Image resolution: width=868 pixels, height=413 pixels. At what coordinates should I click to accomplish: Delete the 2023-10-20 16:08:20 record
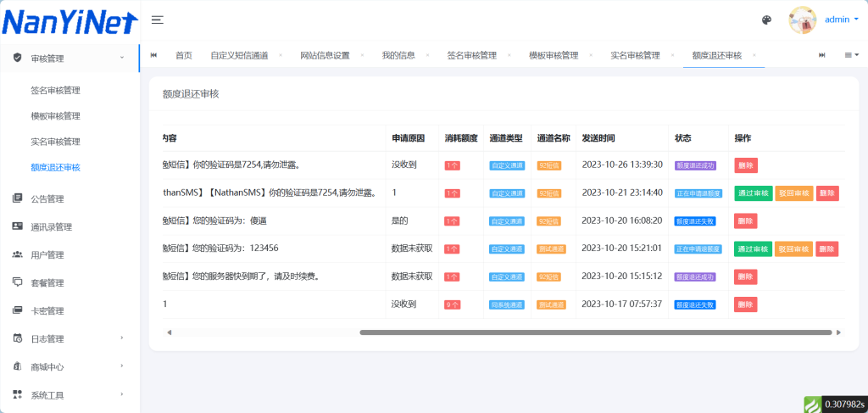point(746,220)
